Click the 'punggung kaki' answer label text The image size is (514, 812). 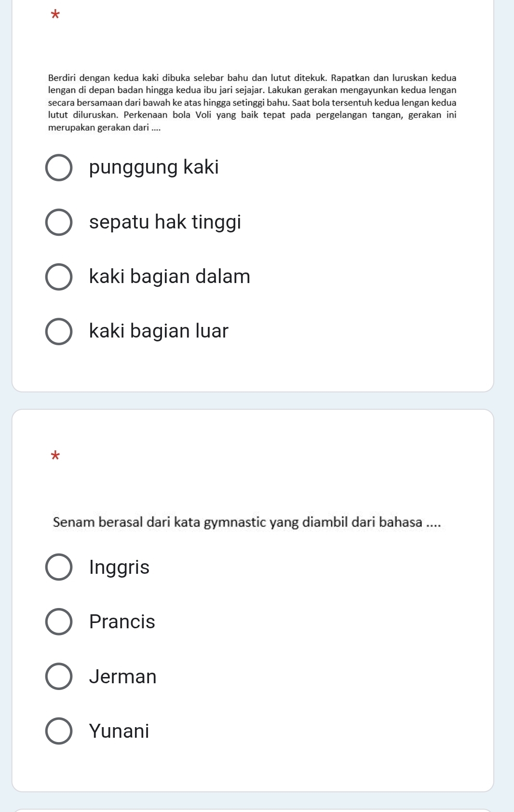pyautogui.click(x=154, y=167)
